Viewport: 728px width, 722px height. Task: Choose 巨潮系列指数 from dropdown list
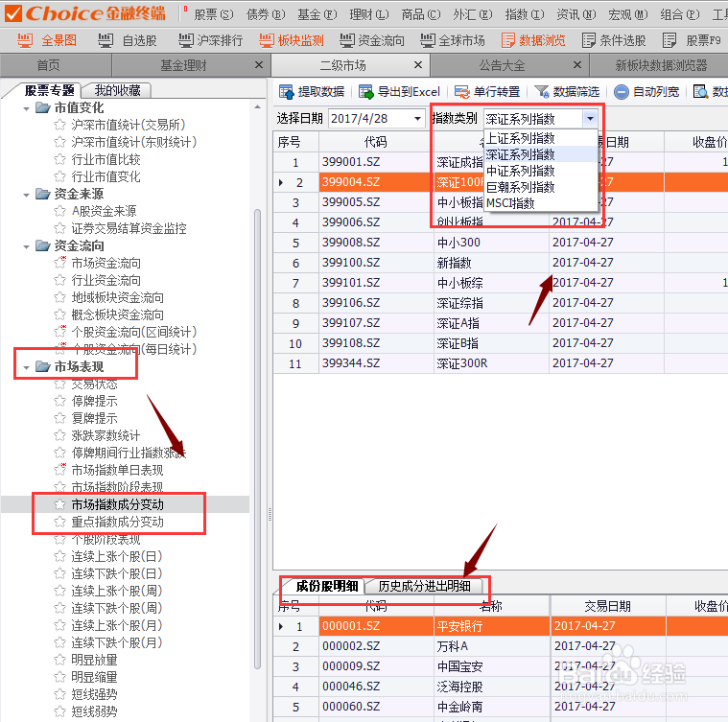(540, 187)
